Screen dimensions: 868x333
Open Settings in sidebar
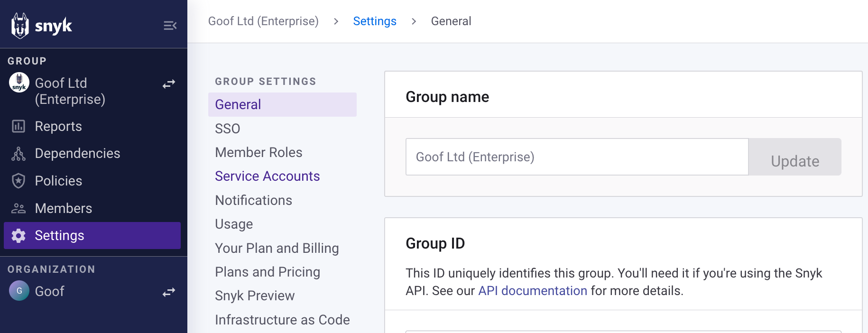coord(92,236)
